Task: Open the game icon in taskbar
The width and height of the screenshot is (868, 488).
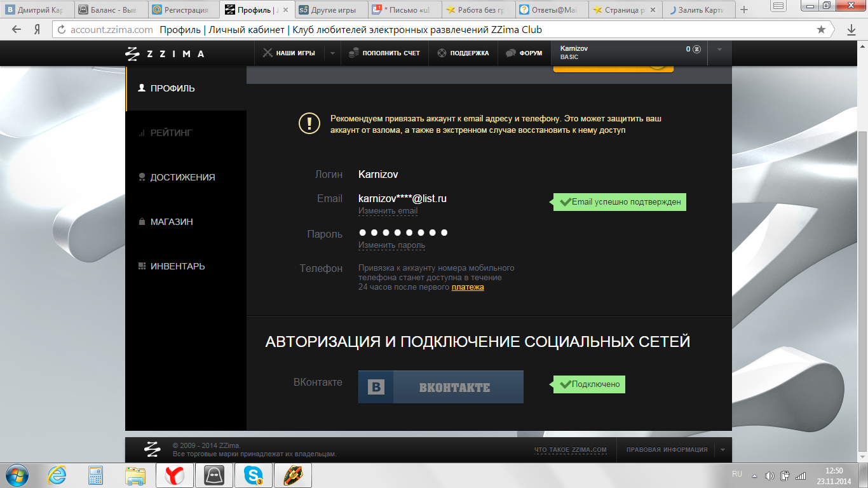Action: click(293, 475)
